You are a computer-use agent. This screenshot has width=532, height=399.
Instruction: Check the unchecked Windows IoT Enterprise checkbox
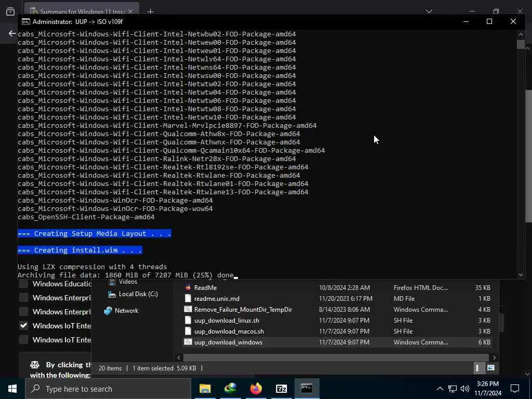coord(23,339)
